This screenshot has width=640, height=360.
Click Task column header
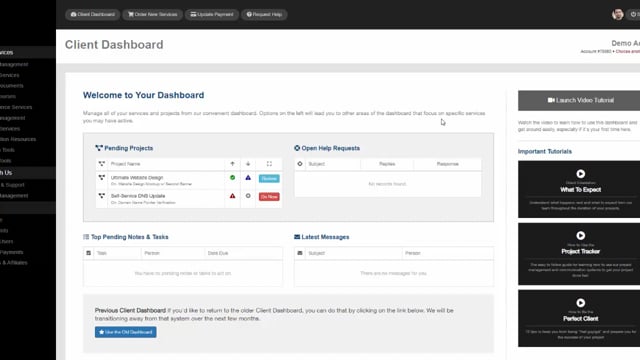click(102, 253)
